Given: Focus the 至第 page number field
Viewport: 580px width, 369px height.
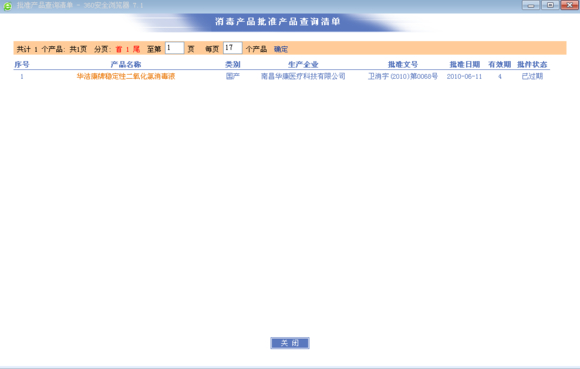Looking at the screenshot, I should tap(174, 48).
